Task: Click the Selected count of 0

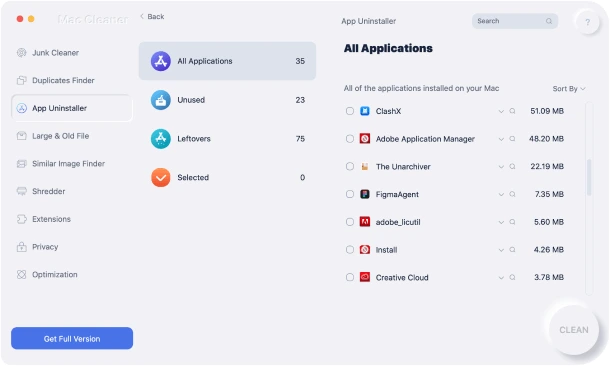Action: [x=302, y=177]
